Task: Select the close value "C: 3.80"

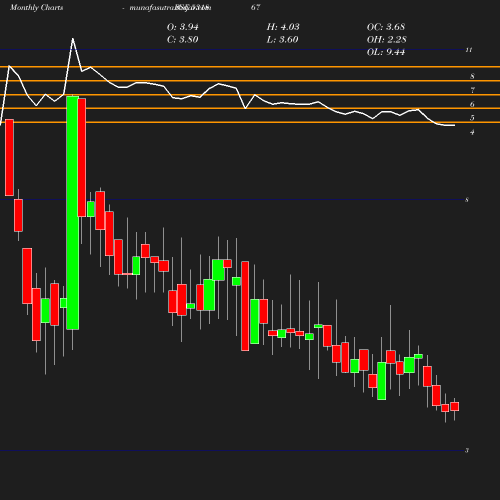Action: (183, 40)
